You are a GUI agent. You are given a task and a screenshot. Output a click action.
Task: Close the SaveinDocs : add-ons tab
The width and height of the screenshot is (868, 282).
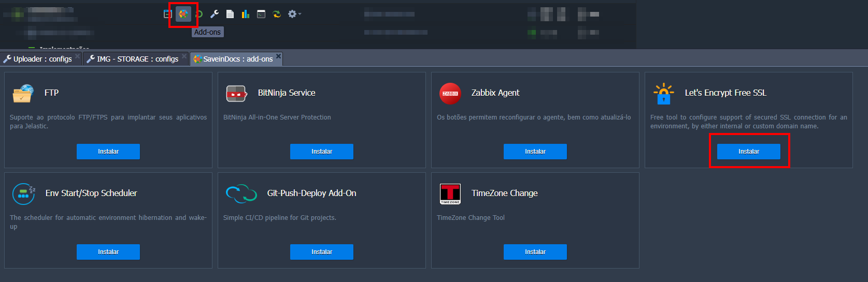click(x=278, y=56)
